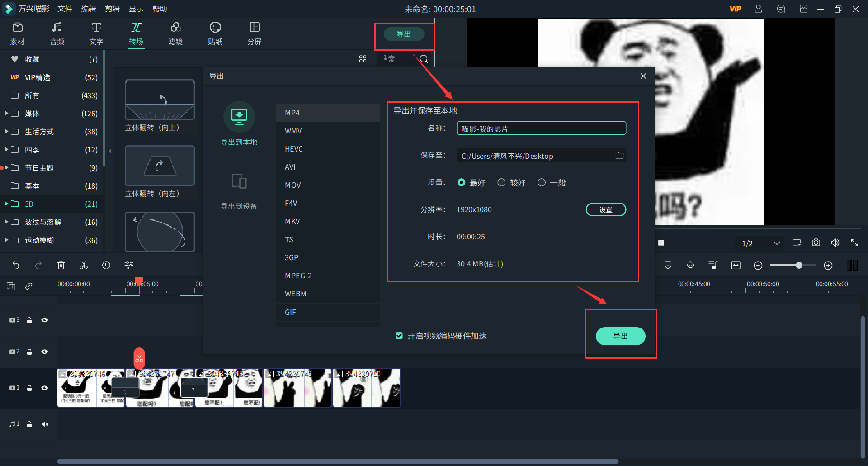Take a snapshot with the camera icon
Image resolution: width=868 pixels, height=466 pixels.
point(816,243)
